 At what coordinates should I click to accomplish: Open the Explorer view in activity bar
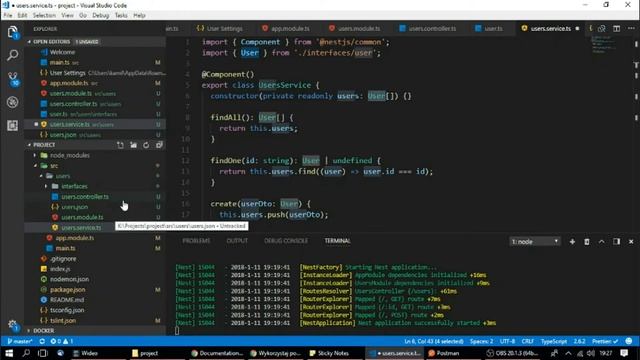13,32
